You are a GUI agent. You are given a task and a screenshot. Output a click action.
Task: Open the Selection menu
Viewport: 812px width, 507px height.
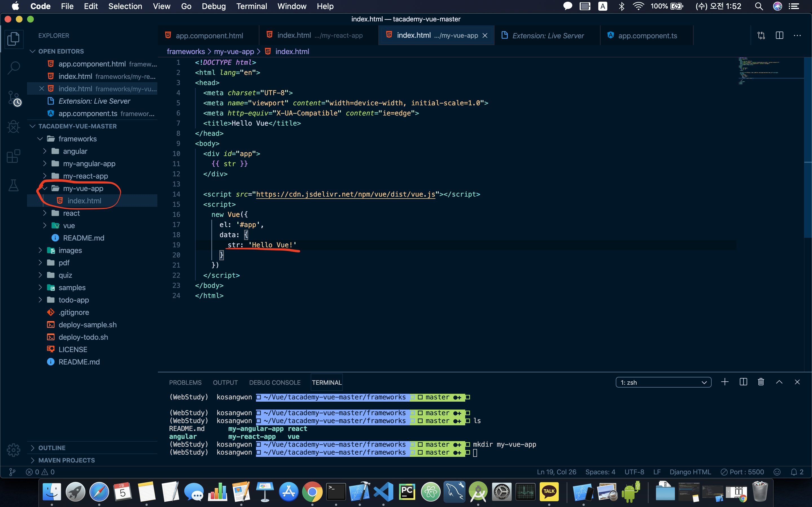point(125,6)
